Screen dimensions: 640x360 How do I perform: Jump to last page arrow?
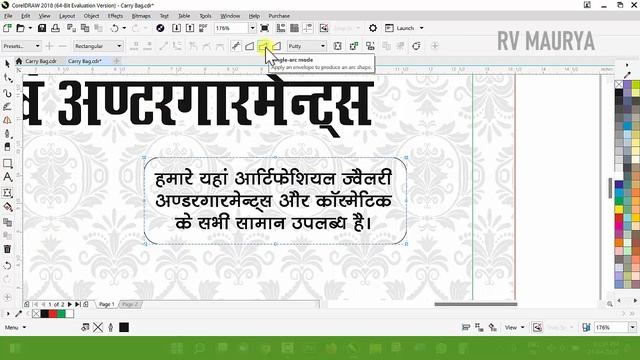[78, 304]
